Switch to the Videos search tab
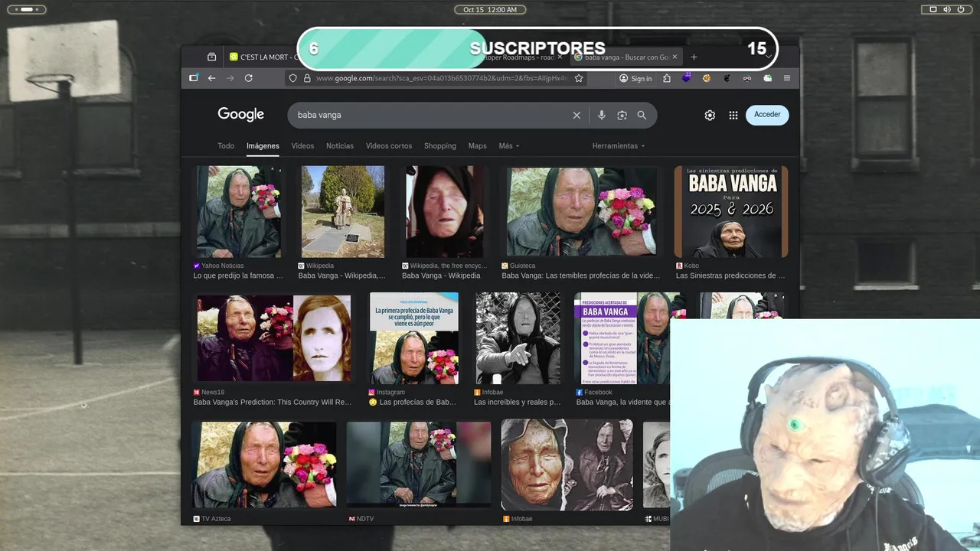 click(302, 145)
